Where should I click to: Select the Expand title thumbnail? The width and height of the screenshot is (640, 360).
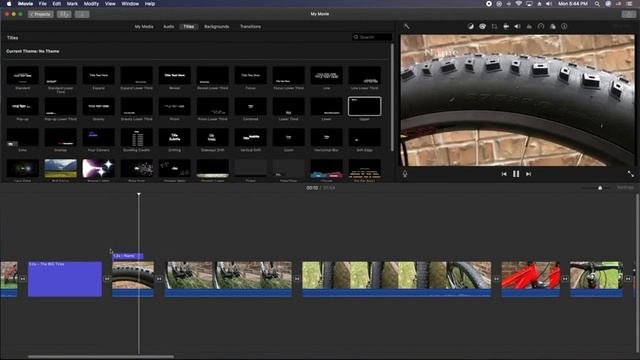tap(98, 76)
